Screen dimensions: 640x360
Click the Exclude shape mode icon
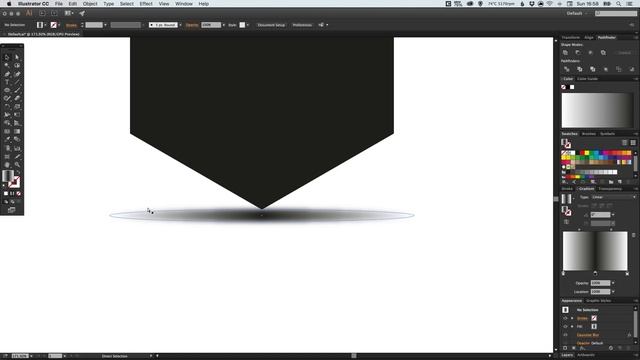click(603, 53)
